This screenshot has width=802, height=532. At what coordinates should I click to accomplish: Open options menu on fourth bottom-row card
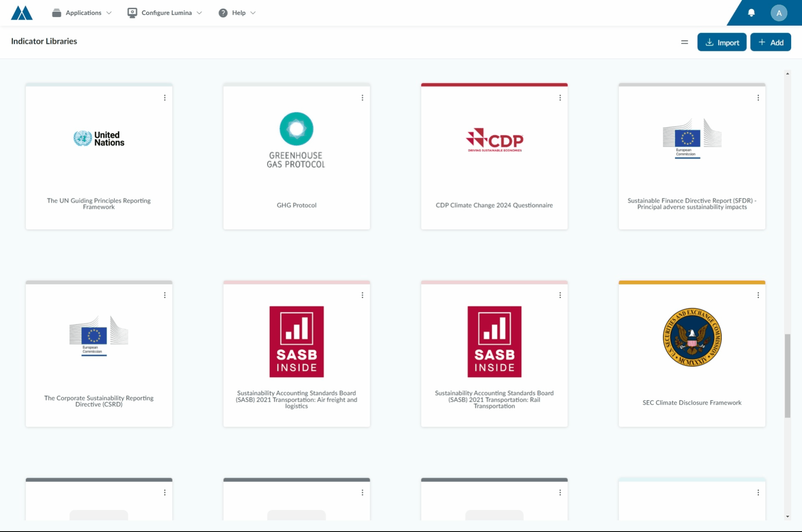[758, 493]
